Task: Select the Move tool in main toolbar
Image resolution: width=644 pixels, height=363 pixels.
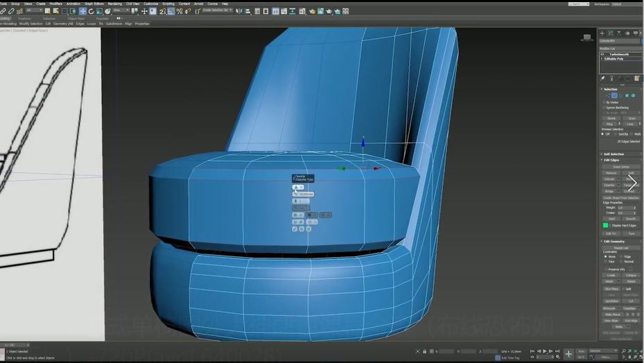Action: point(82,11)
